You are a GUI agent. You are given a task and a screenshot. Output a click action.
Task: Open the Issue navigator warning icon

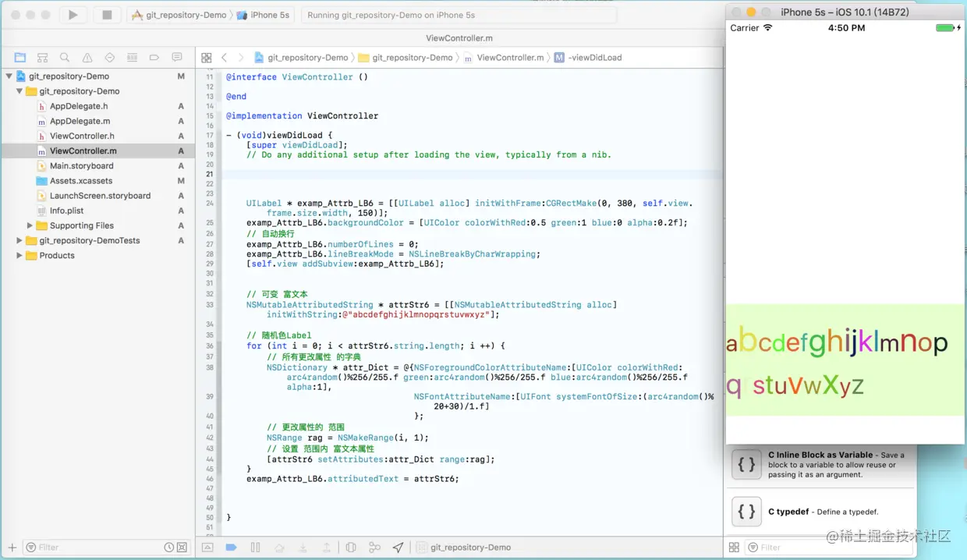tap(87, 58)
